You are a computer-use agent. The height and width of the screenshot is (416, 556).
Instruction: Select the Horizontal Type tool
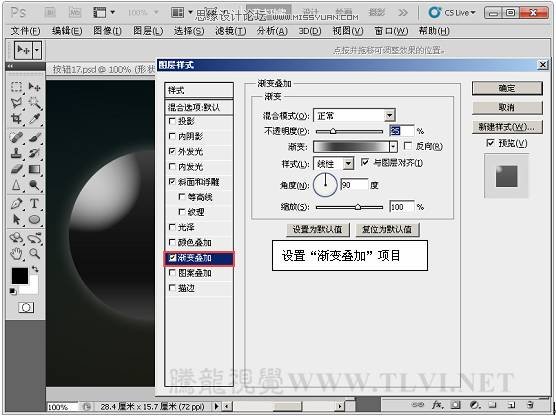click(x=34, y=204)
